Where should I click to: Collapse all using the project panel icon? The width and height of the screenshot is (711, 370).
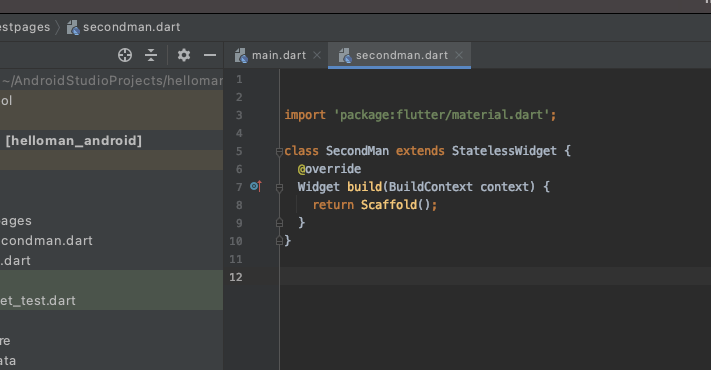(151, 55)
